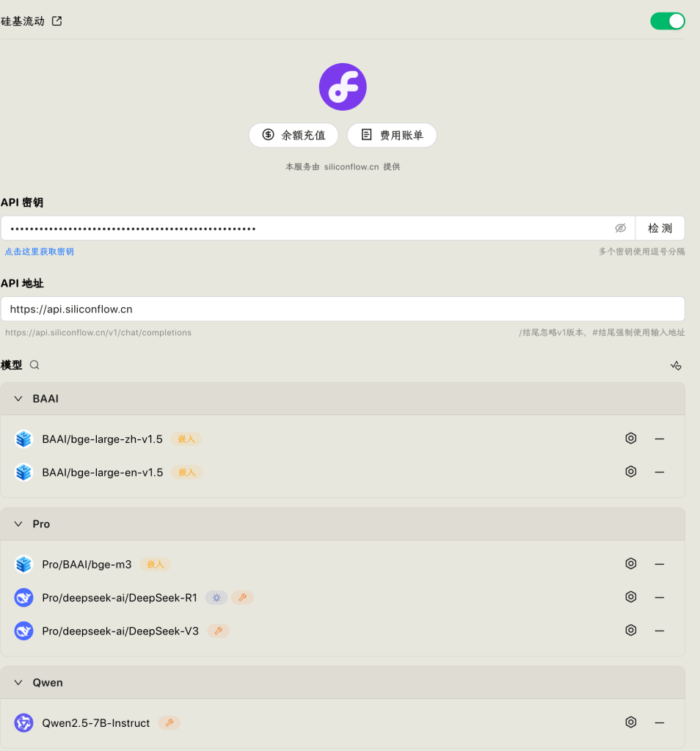The width and height of the screenshot is (700, 751).
Task: Collapse the Pro model group
Action: pos(19,524)
